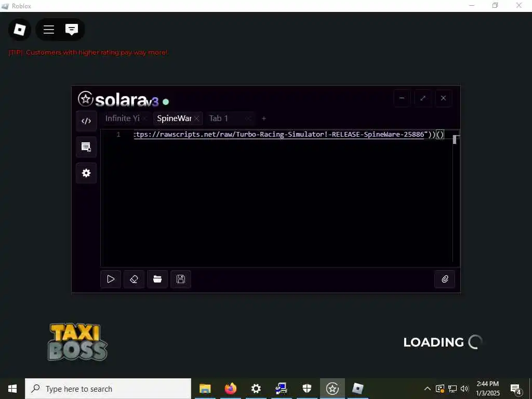
Task: Save the script with floppy disk button
Action: click(181, 279)
